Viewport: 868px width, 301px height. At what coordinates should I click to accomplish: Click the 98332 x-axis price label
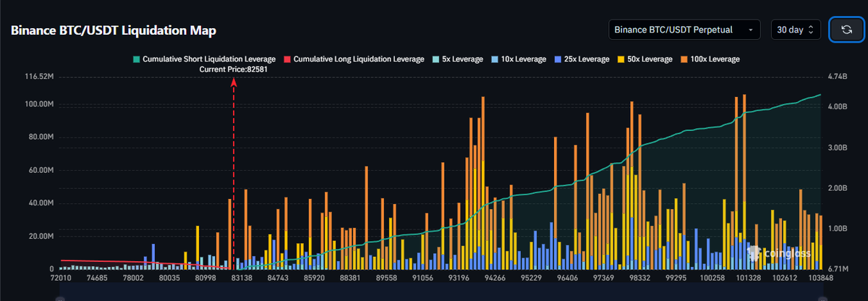pos(639,278)
